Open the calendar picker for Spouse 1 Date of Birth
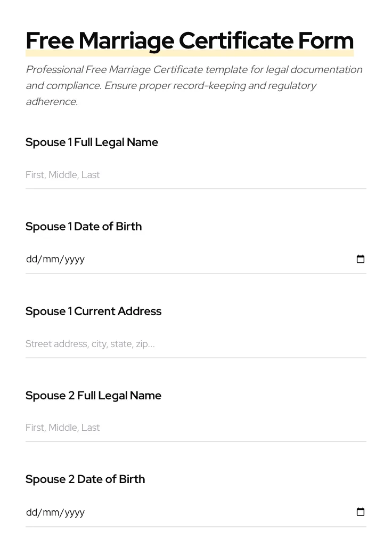The width and height of the screenshot is (392, 546). tap(361, 259)
